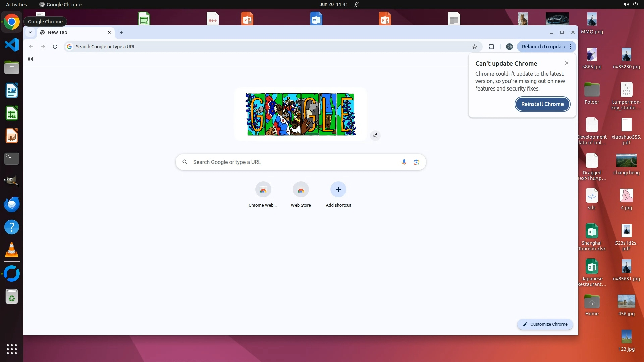Open the Extensions puzzle icon
Screen dimensions: 644x362
491,47
